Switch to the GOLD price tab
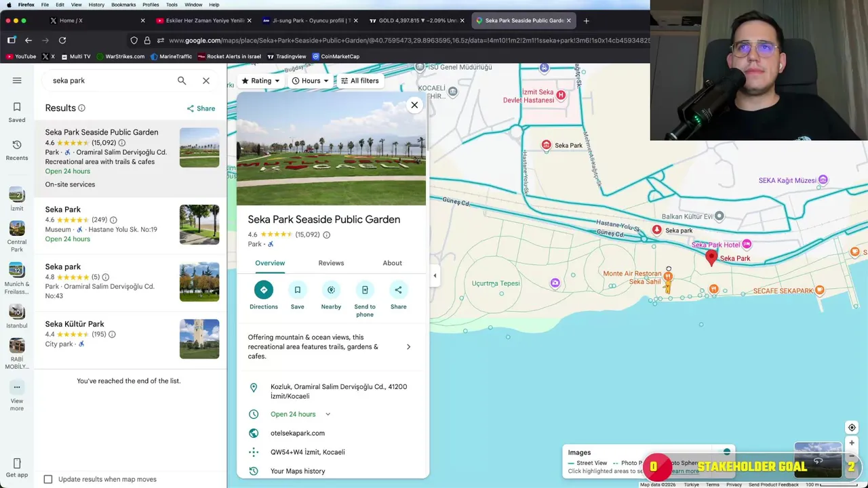Viewport: 868px width, 488px height. click(416, 20)
